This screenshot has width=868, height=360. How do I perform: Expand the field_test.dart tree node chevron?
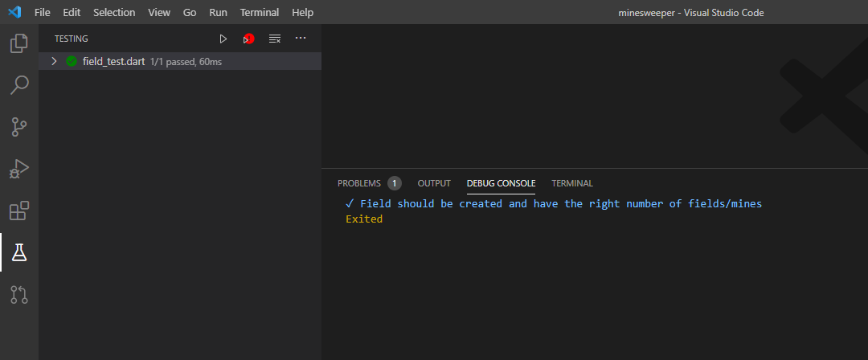coord(54,61)
